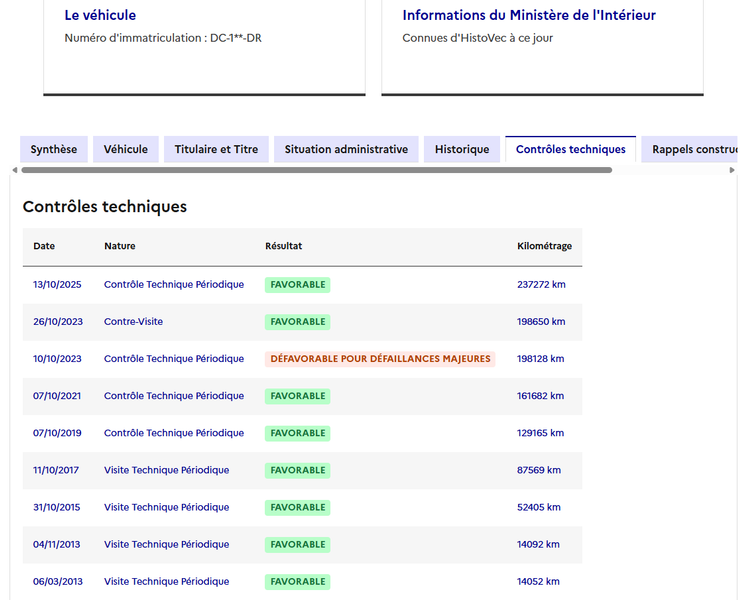Click Contrôle Technique Périodique on the 13/10/2025 row

(174, 285)
